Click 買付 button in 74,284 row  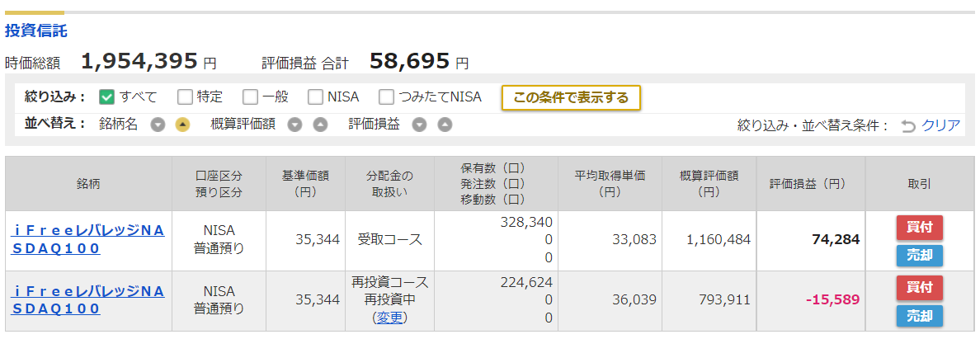920,228
